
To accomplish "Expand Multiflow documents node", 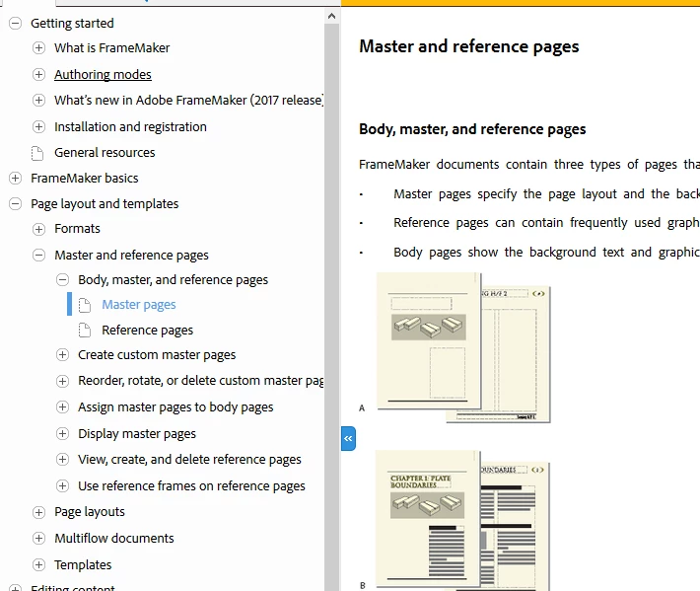I will tap(38, 538).
